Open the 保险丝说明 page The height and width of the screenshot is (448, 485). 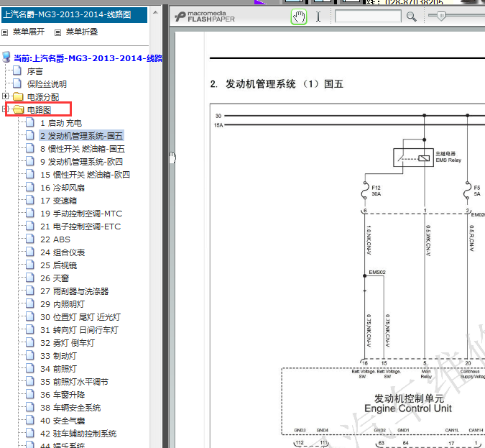click(x=47, y=84)
